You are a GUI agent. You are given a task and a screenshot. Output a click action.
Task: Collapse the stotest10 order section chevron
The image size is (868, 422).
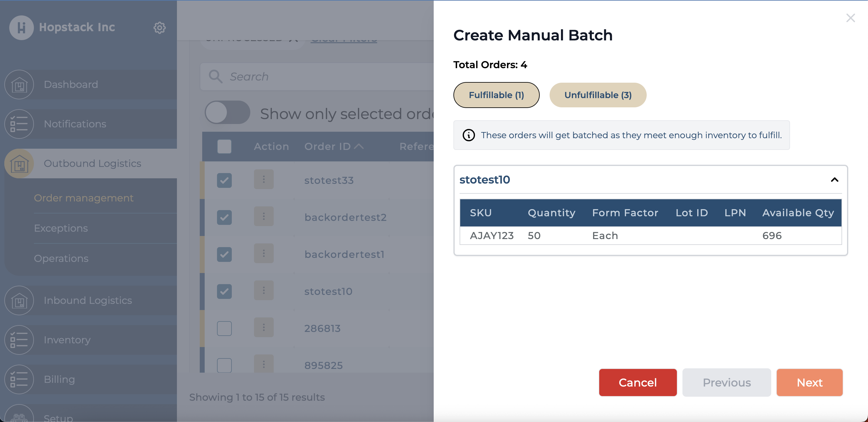coord(834,180)
